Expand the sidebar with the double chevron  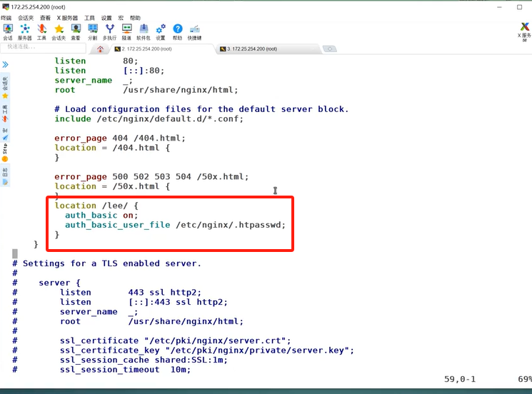click(5, 64)
